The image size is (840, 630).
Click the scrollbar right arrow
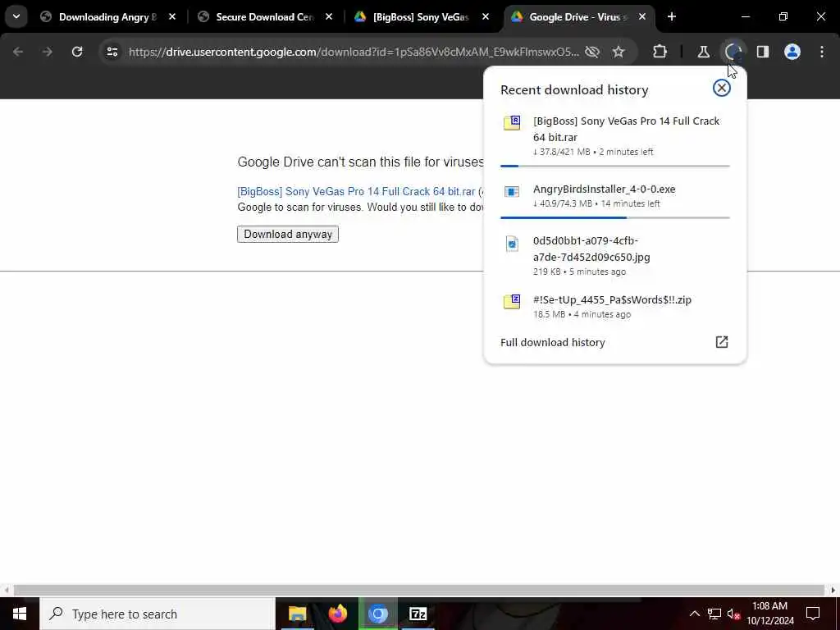click(x=833, y=591)
